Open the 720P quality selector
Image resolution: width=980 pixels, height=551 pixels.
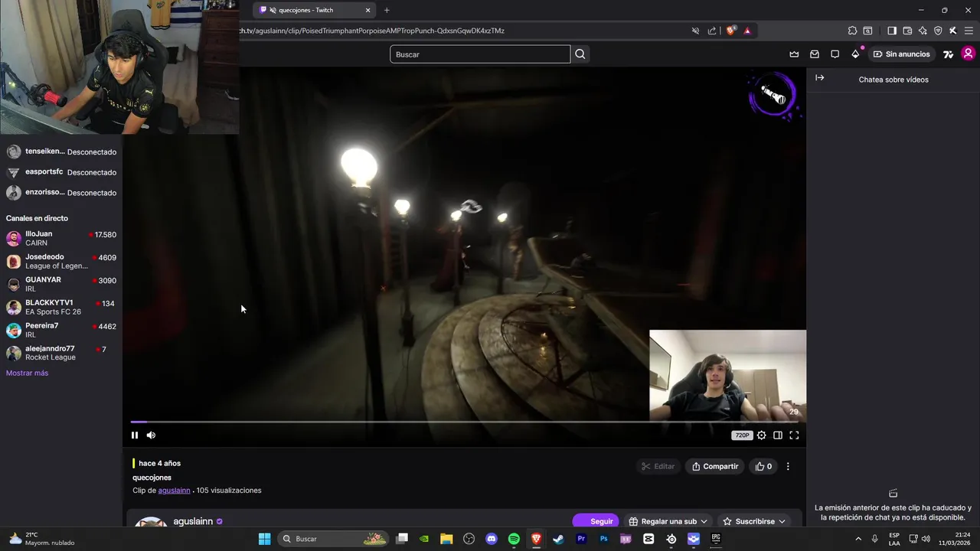[742, 435]
